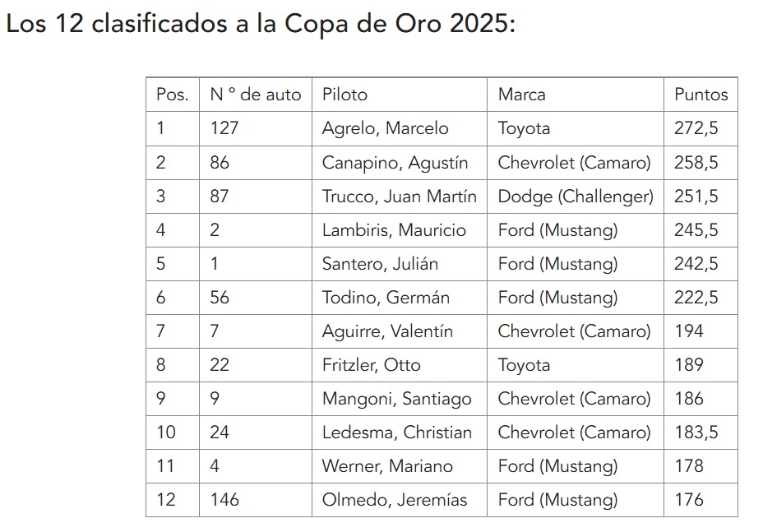Select car number 146 cell

[x=256, y=500]
